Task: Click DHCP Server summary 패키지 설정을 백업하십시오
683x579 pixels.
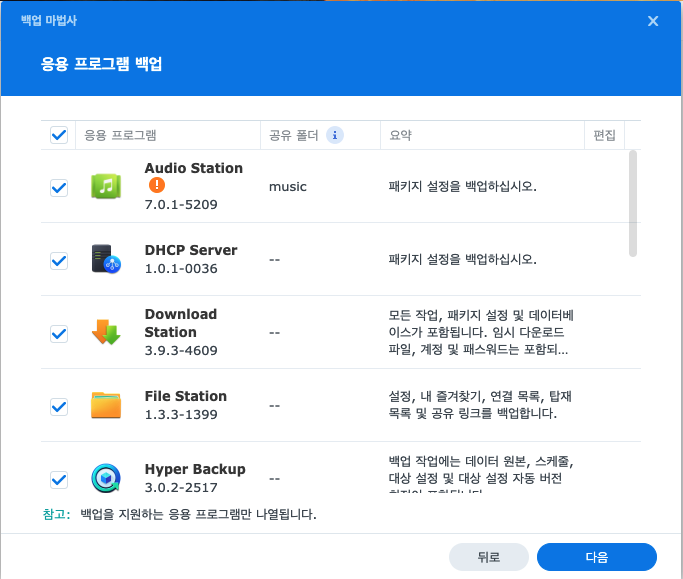Action: pos(463,259)
